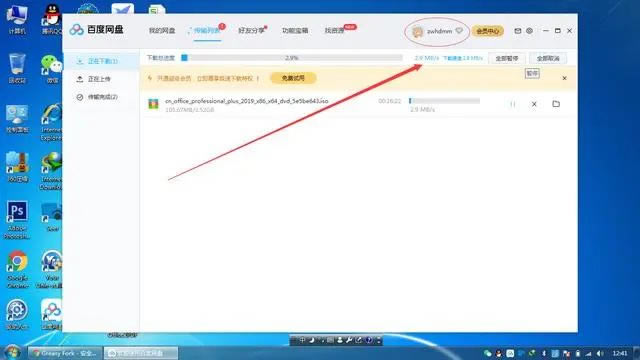The height and width of the screenshot is (360, 640).
Task: Cancel the office ISO download task
Action: pos(534,104)
